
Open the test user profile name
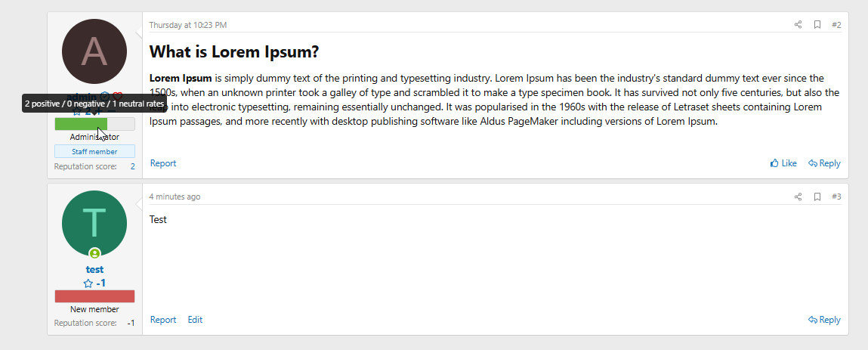coord(94,270)
